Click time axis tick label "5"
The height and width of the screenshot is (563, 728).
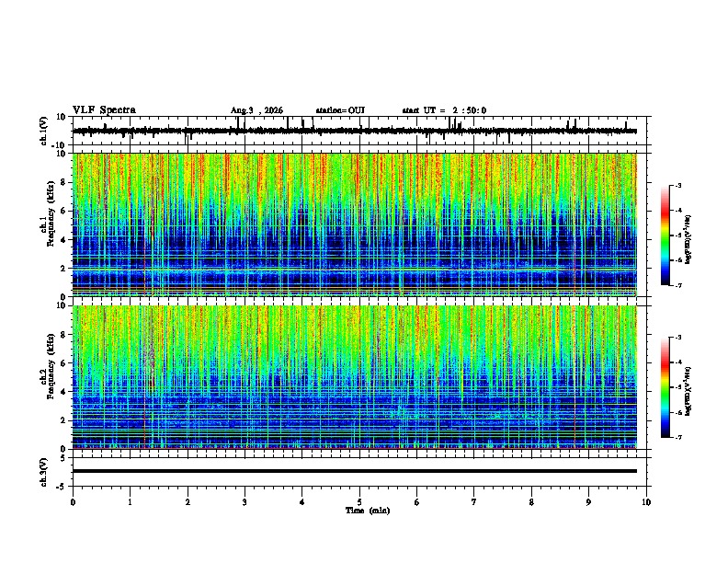[359, 502]
